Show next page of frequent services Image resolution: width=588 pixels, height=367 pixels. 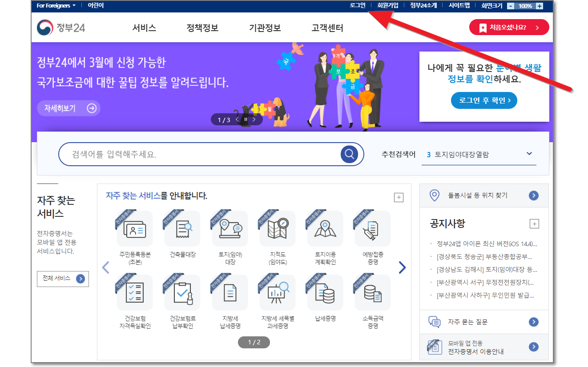point(402,267)
